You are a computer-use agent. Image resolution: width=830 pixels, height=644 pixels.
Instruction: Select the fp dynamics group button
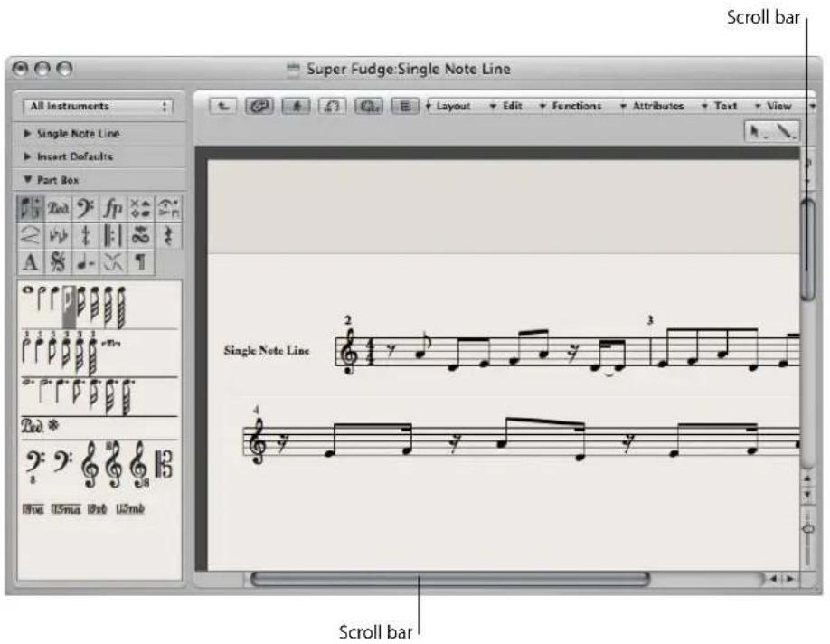113,208
